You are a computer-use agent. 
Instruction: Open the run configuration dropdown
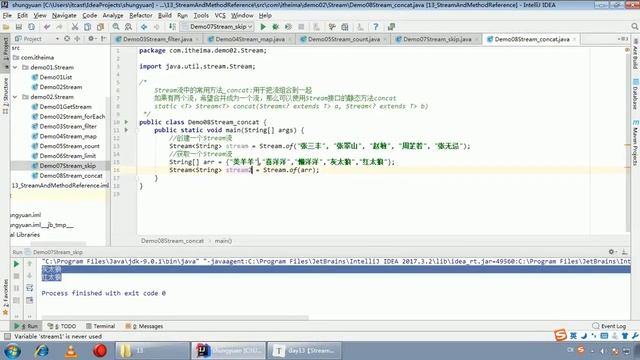click(x=217, y=27)
